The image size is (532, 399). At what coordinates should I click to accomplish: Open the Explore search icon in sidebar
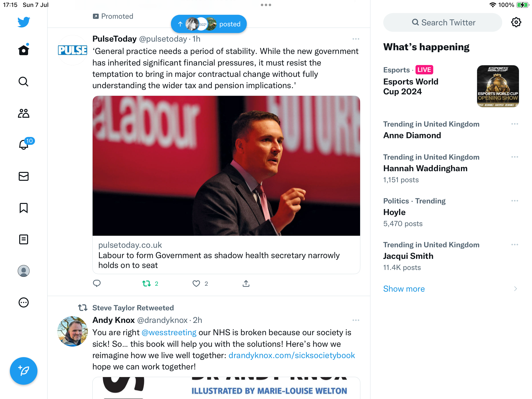point(24,82)
